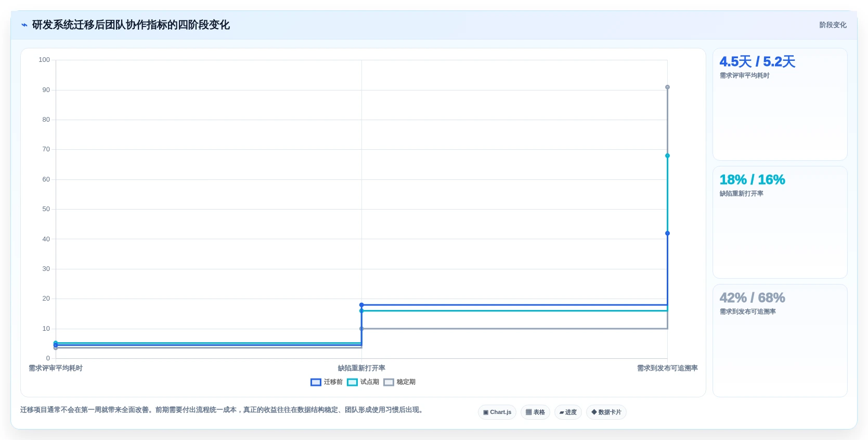This screenshot has height=440, width=868.
Task: Click the 数据卡片 tag pill
Action: [x=606, y=412]
